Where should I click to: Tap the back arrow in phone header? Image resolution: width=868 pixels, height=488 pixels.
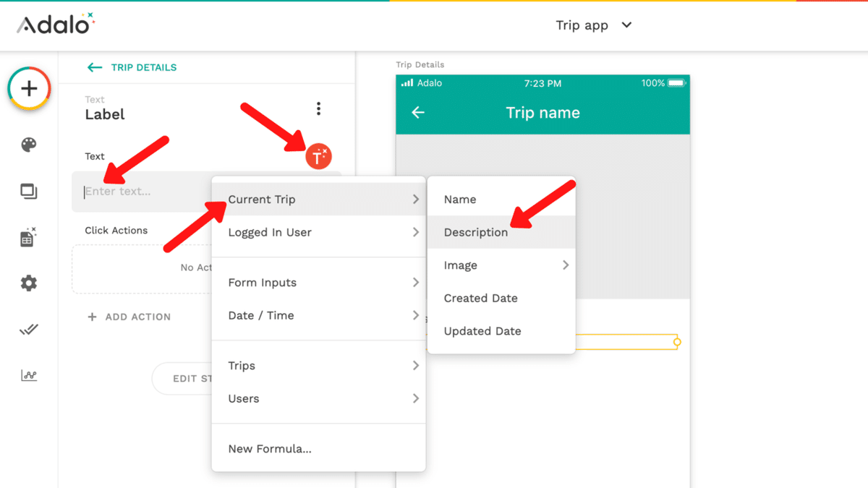click(418, 112)
